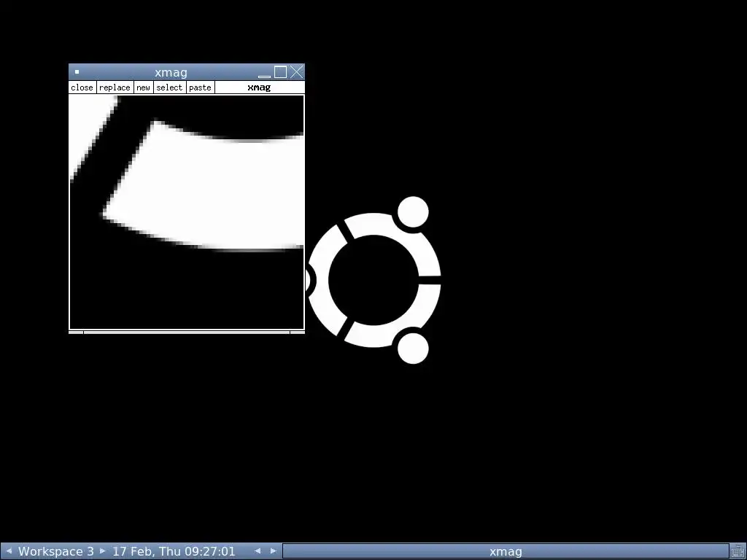Click the magnified image area in xmag
This screenshot has height=560, width=747.
point(187,212)
